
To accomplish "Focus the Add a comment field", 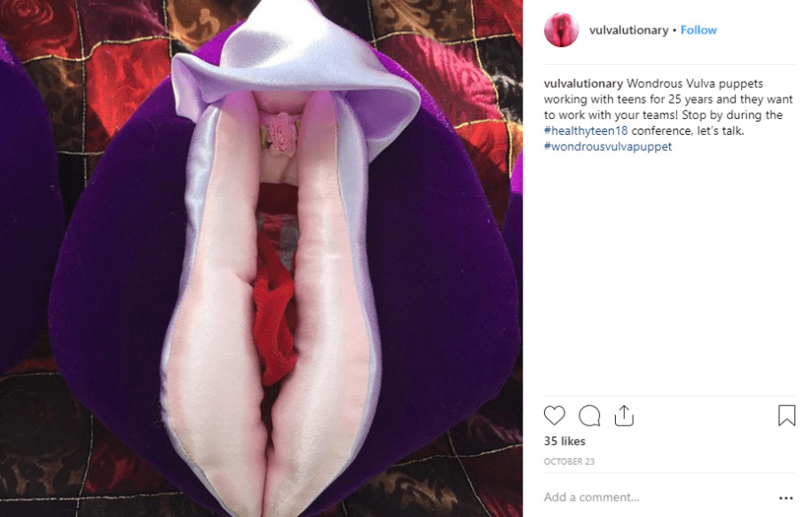I will 658,497.
